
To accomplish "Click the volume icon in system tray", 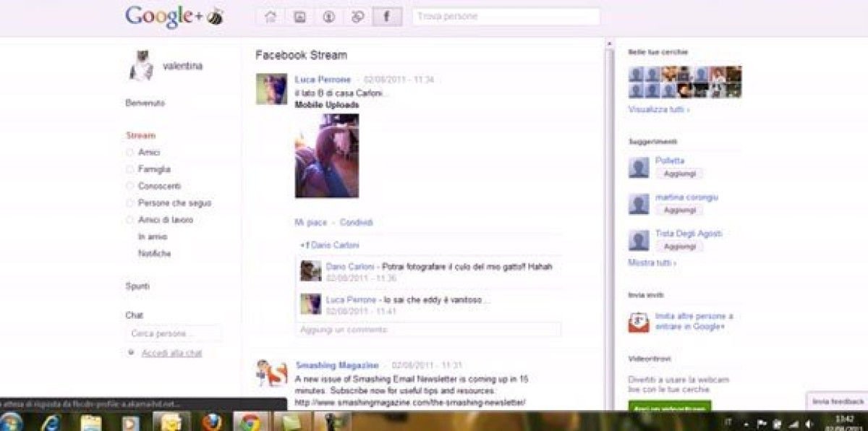I will 810,424.
